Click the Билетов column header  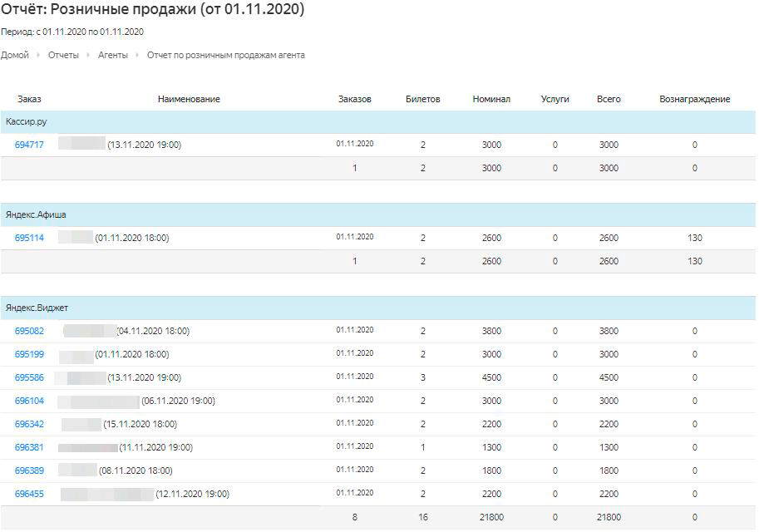pyautogui.click(x=422, y=99)
